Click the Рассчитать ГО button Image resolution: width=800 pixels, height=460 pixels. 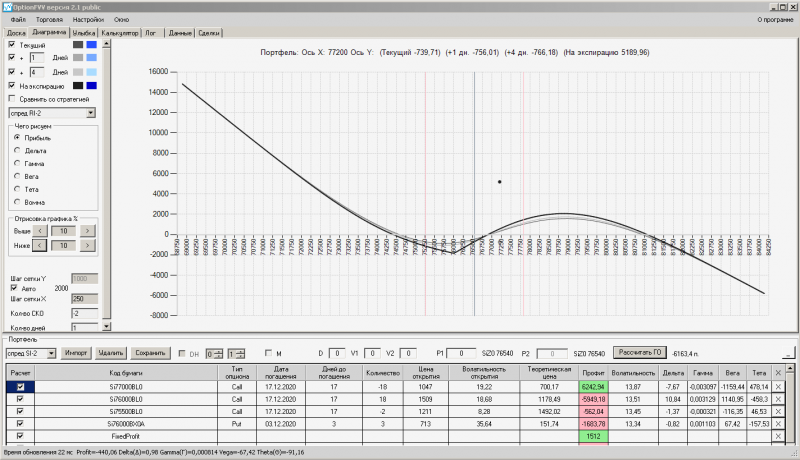(x=639, y=352)
